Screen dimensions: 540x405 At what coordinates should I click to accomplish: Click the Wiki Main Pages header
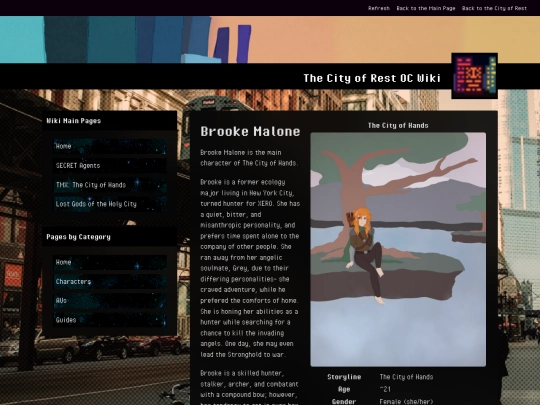point(74,121)
